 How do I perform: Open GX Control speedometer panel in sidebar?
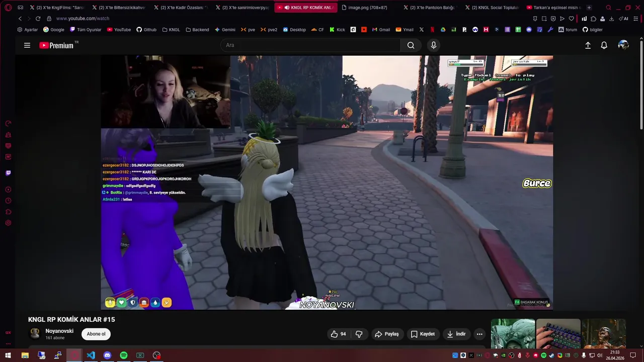(x=8, y=124)
